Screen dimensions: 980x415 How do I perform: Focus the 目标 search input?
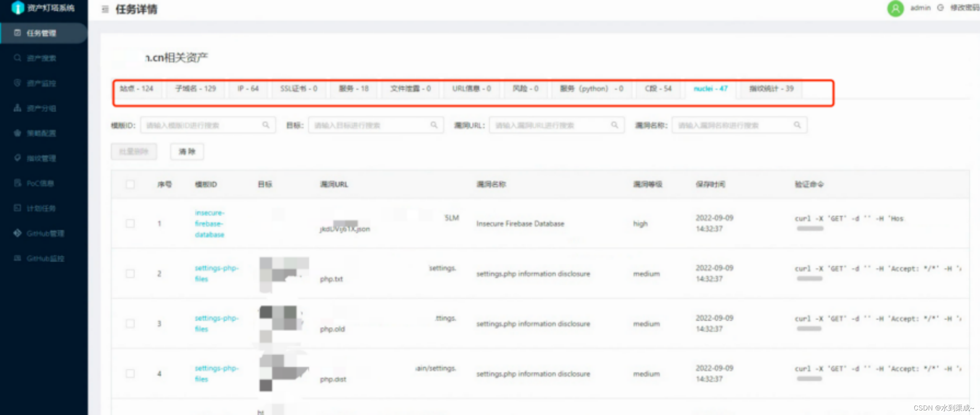pyautogui.click(x=376, y=125)
